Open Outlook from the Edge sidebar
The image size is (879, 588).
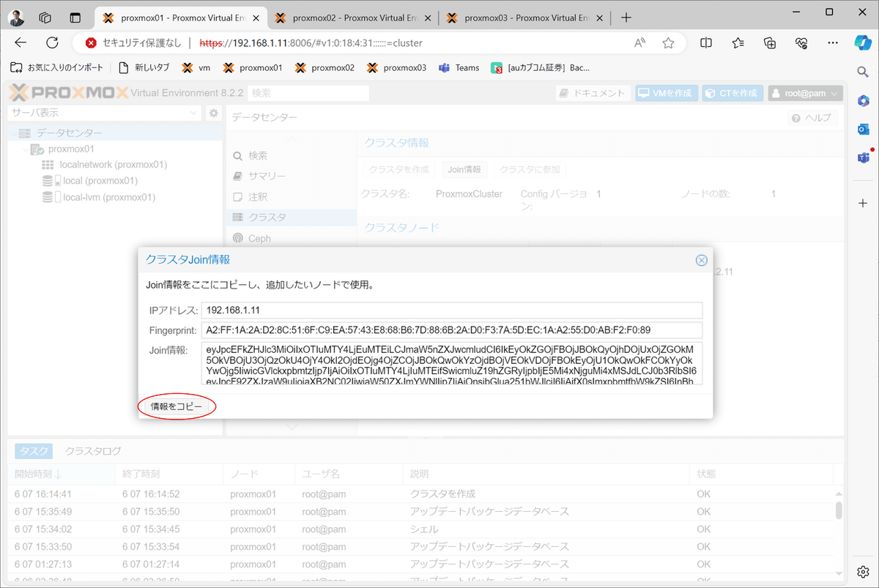pyautogui.click(x=863, y=129)
